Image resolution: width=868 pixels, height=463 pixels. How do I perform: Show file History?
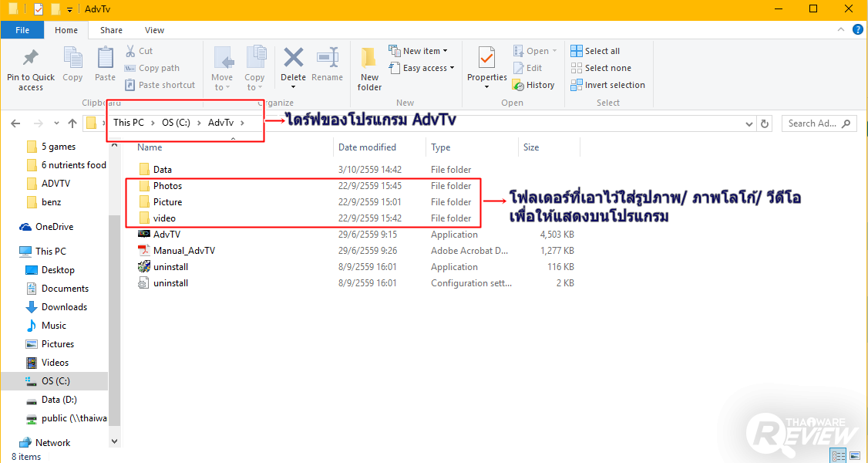533,85
